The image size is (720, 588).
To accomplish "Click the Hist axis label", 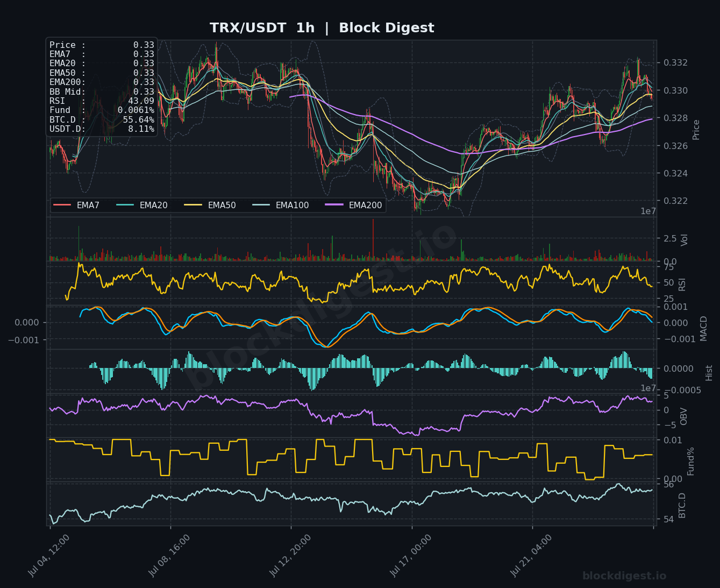I will click(x=709, y=372).
